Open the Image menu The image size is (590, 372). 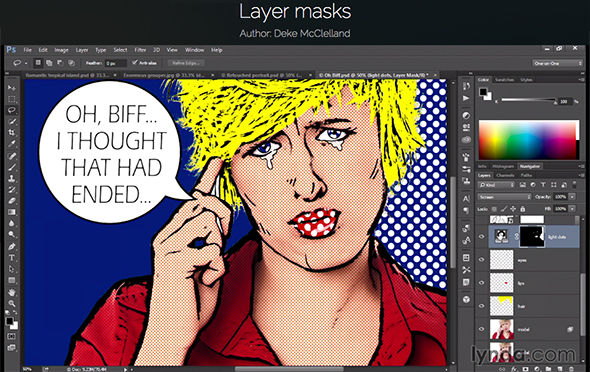(61, 50)
